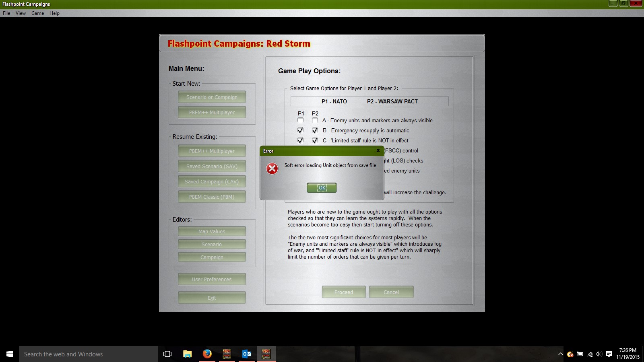Uncheck P2 option B, emergency resupply automatic
Screen dimensions: 644x362
pos(315,130)
